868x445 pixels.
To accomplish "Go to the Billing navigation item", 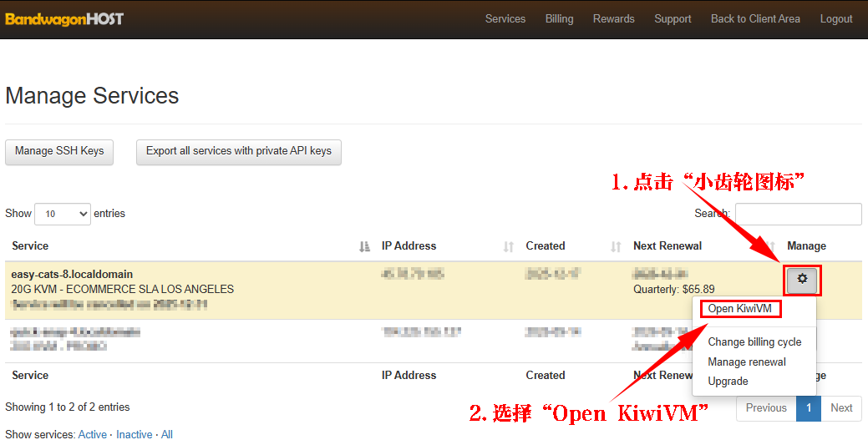I will (559, 18).
